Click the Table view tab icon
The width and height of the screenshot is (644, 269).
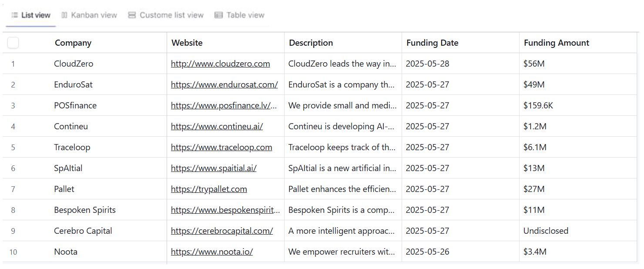218,15
